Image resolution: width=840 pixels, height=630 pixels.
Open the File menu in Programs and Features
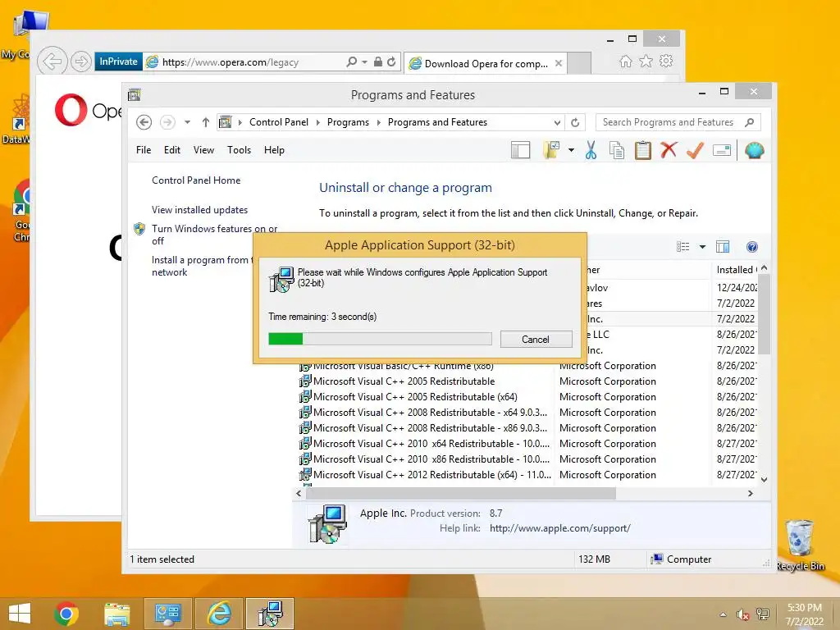[144, 150]
